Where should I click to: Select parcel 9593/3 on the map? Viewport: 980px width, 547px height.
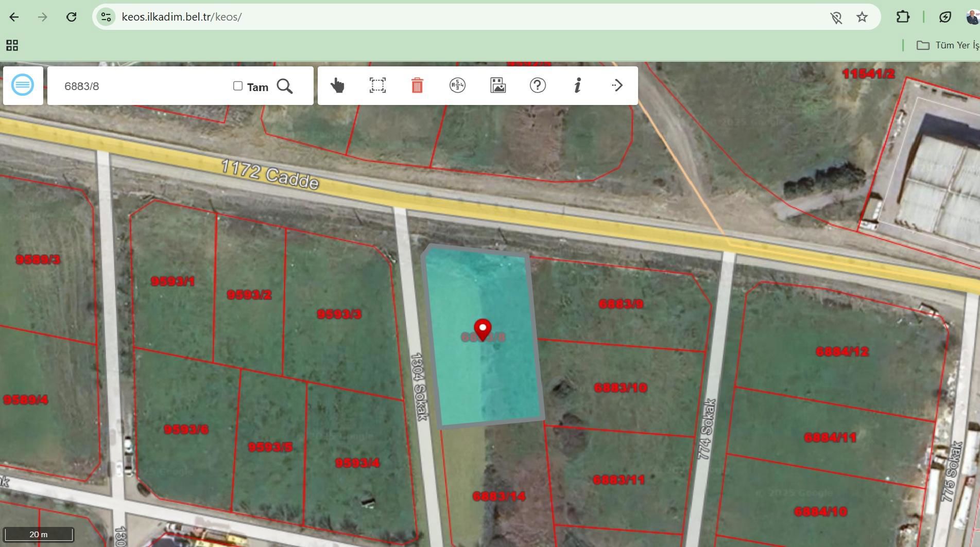(339, 314)
